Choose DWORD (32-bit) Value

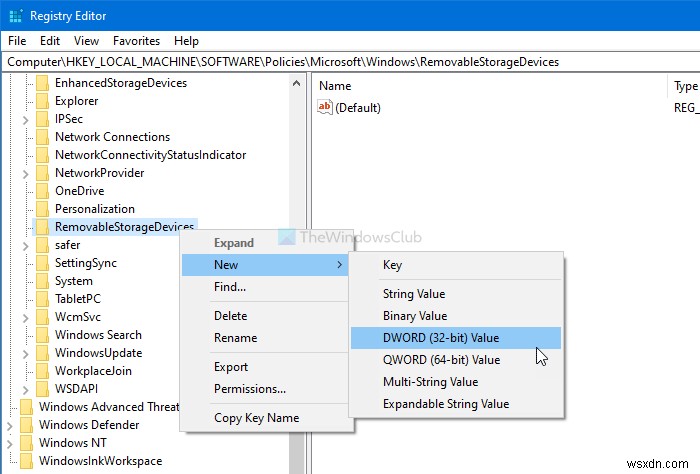456,338
